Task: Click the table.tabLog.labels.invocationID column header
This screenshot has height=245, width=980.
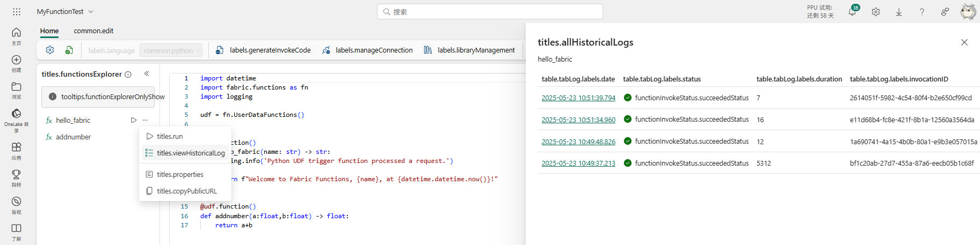Action: pyautogui.click(x=899, y=79)
